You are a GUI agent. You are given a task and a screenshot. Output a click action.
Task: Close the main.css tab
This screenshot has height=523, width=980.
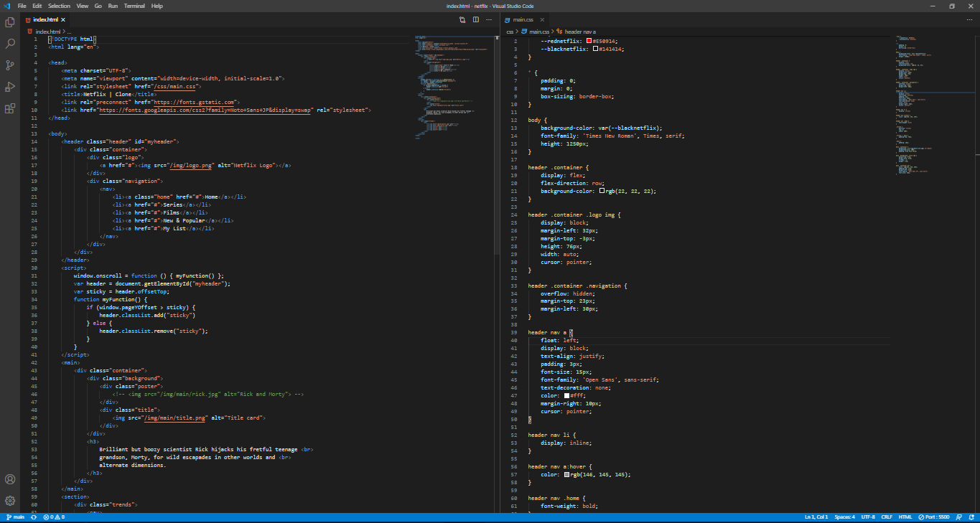click(x=542, y=19)
